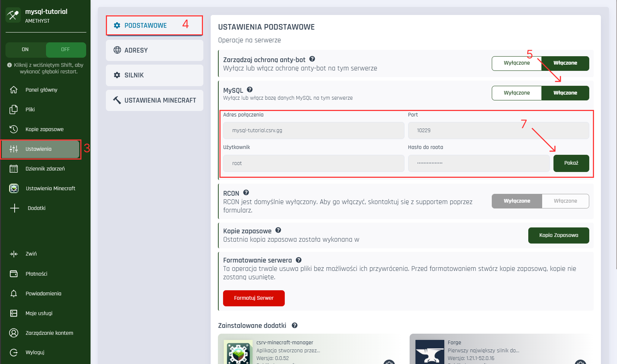Open the Dodatki plus item in sidebar
Image resolution: width=617 pixels, height=364 pixels.
point(36,208)
